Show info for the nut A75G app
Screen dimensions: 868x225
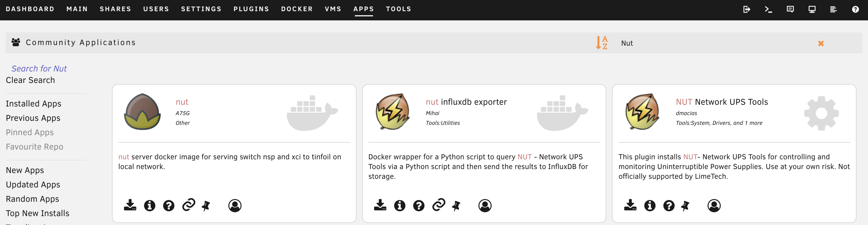(x=150, y=205)
